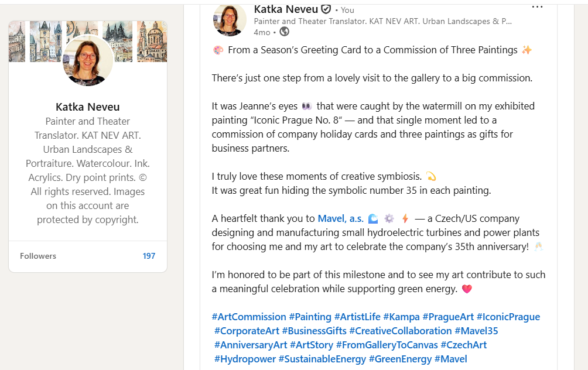Screen dimensions: 588x370
Task: Open the #ArtCommission hashtag
Action: (249, 317)
